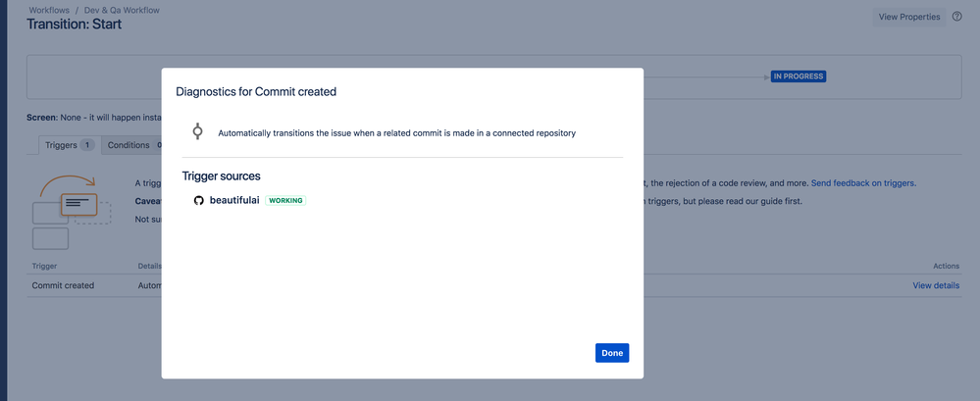980x401 pixels.
Task: Click the triggers illustration graphic
Action: click(x=72, y=213)
